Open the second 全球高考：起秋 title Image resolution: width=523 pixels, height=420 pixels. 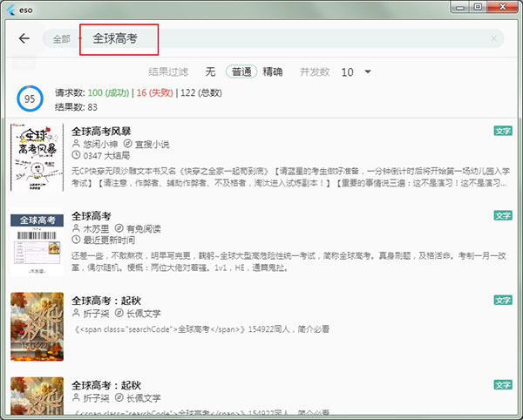tap(106, 385)
